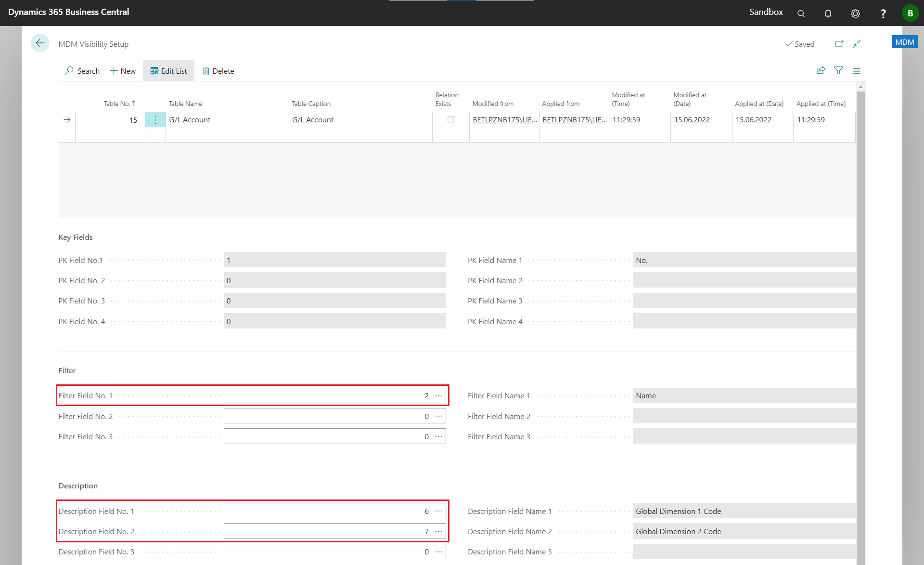The width and height of the screenshot is (924, 565).
Task: Click the share icon in toolbar
Action: pos(821,70)
